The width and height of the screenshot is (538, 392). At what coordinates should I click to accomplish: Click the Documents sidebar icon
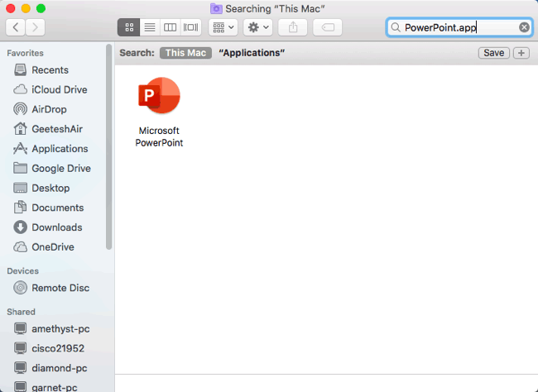tap(20, 208)
